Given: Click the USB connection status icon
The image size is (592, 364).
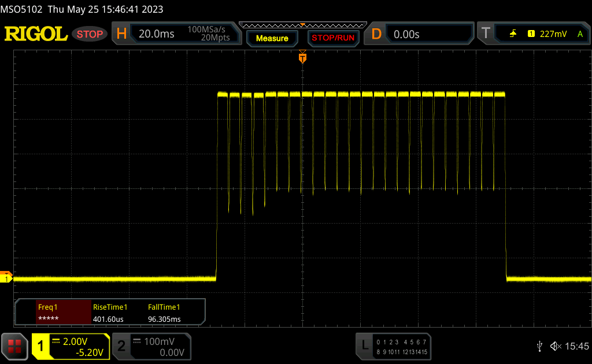Looking at the screenshot, I should click(539, 346).
